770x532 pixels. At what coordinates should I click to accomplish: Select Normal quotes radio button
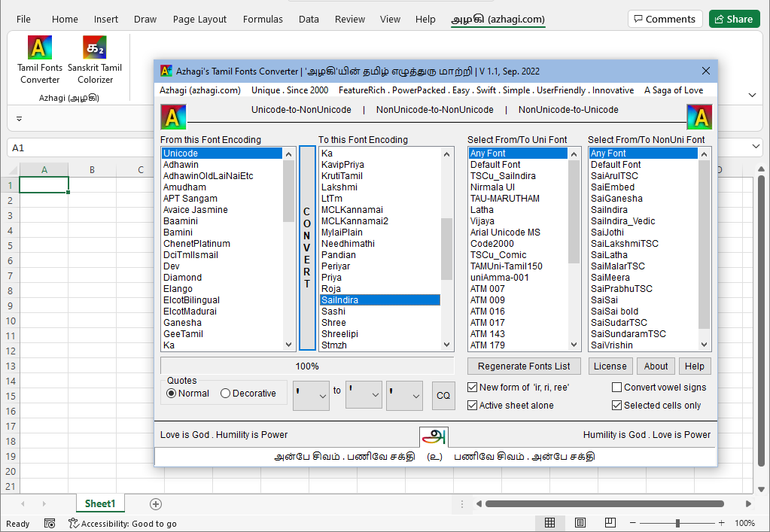(172, 394)
